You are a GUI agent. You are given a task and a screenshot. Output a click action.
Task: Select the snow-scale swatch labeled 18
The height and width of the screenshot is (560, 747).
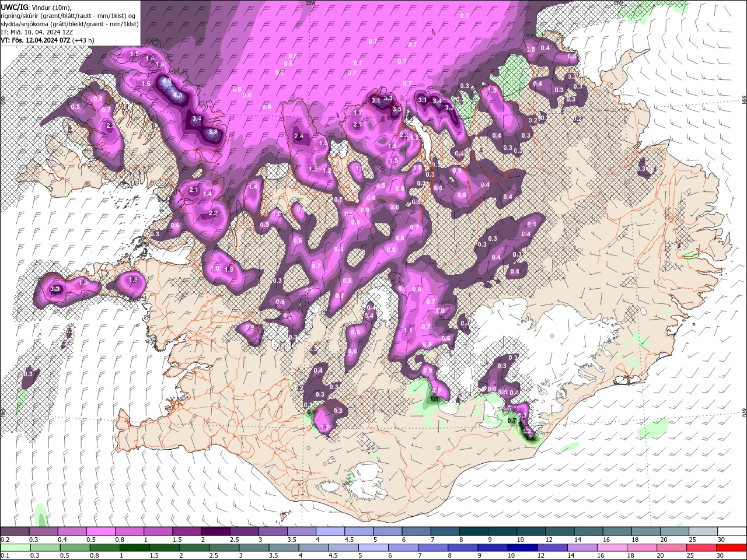[644, 531]
